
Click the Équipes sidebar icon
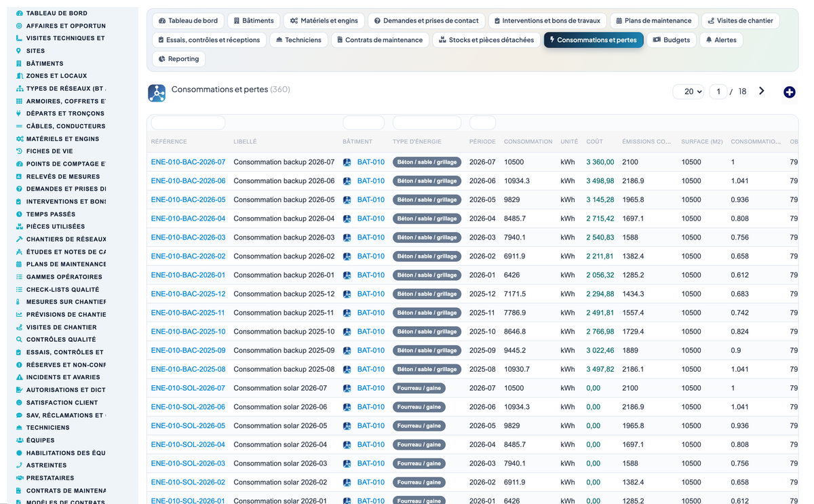pyautogui.click(x=19, y=440)
